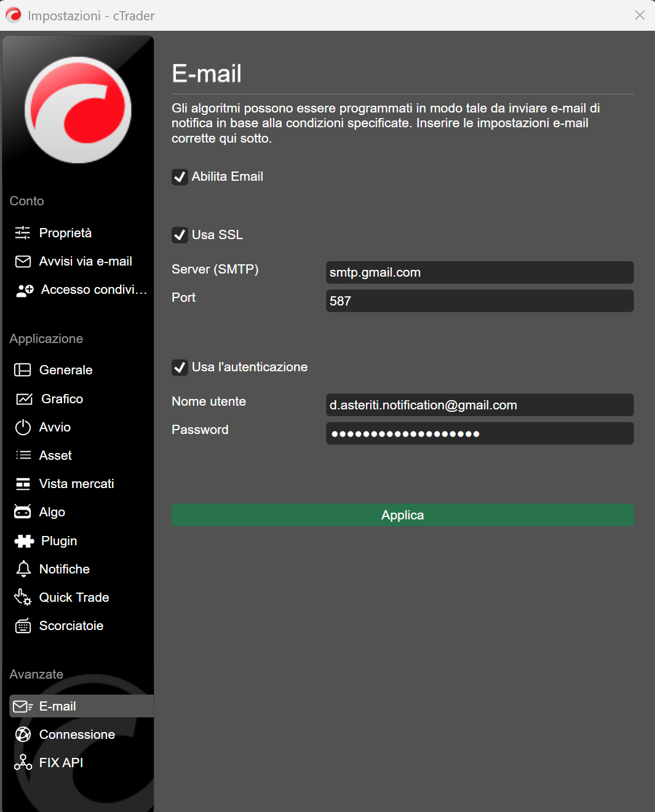Click the Algo robot icon
The width and height of the screenshot is (655, 812).
pos(23,511)
